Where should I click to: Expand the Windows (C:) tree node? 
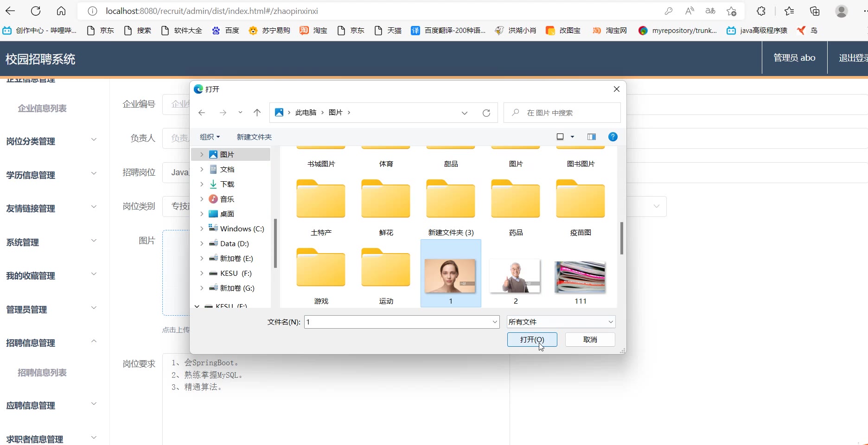tap(202, 229)
